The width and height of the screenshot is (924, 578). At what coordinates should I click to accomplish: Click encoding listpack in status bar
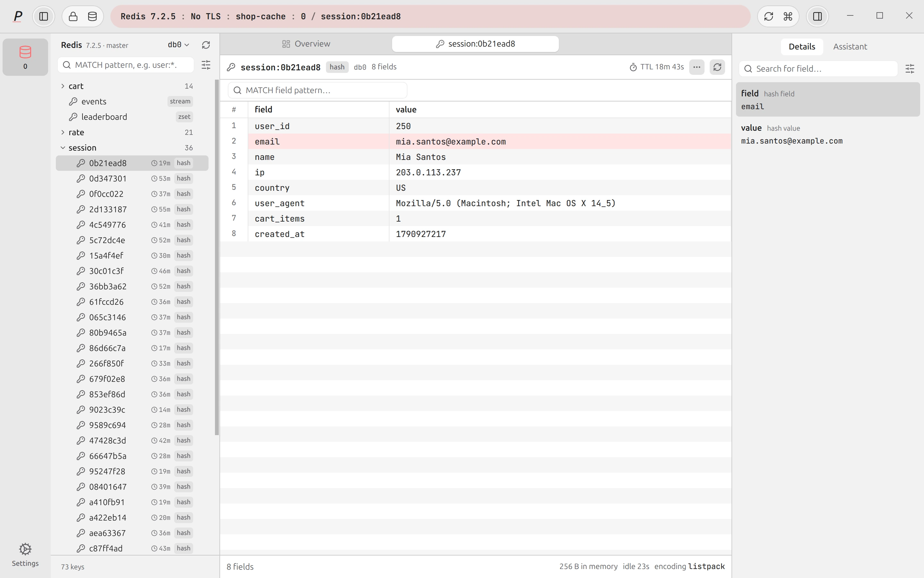click(x=689, y=566)
